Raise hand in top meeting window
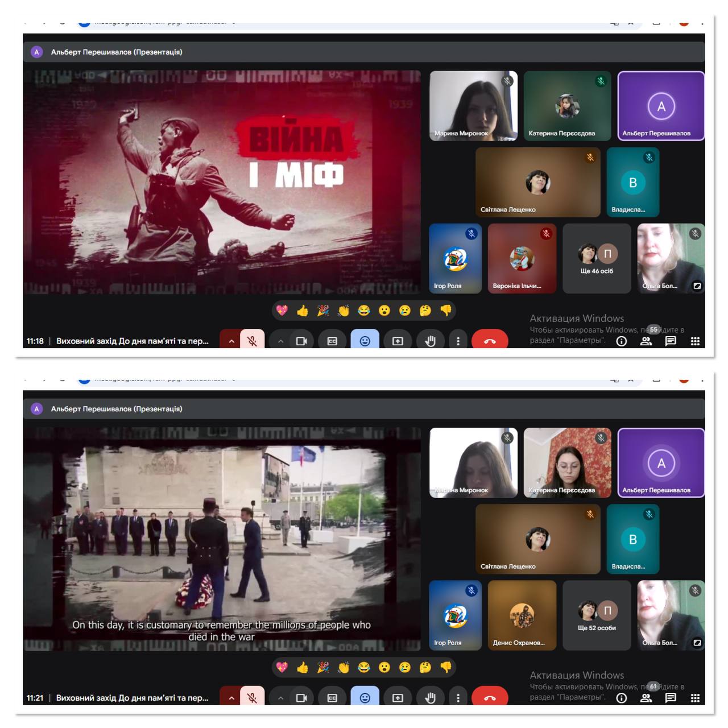The width and height of the screenshot is (728, 728). pyautogui.click(x=431, y=341)
